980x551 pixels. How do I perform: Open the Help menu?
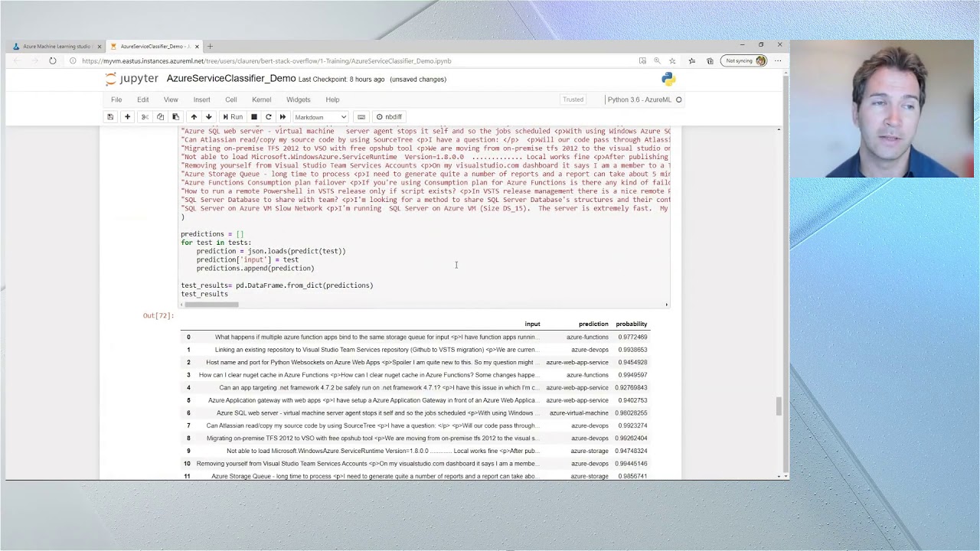(x=332, y=99)
